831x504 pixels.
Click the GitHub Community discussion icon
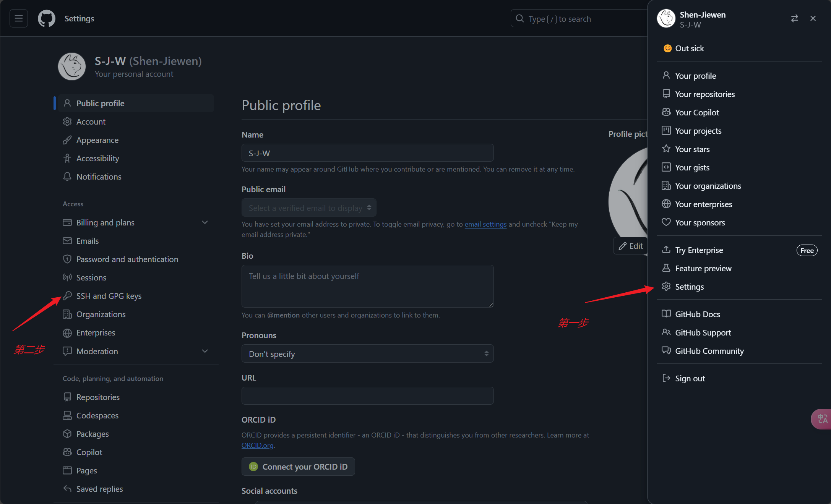pyautogui.click(x=666, y=350)
